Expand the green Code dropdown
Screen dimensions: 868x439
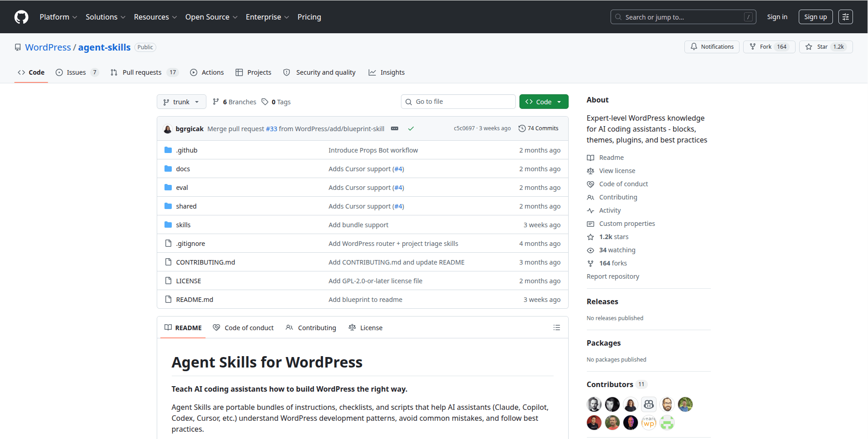tap(544, 102)
